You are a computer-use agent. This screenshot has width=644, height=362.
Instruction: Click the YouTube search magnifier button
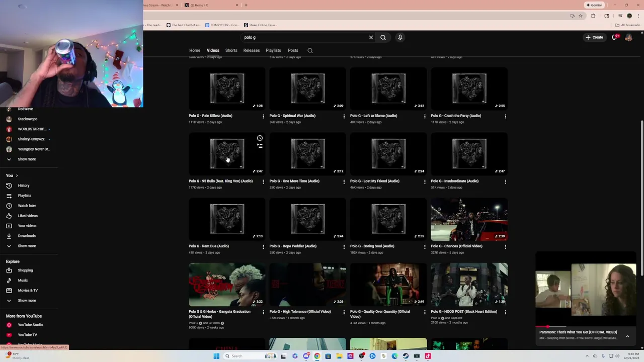pyautogui.click(x=383, y=37)
